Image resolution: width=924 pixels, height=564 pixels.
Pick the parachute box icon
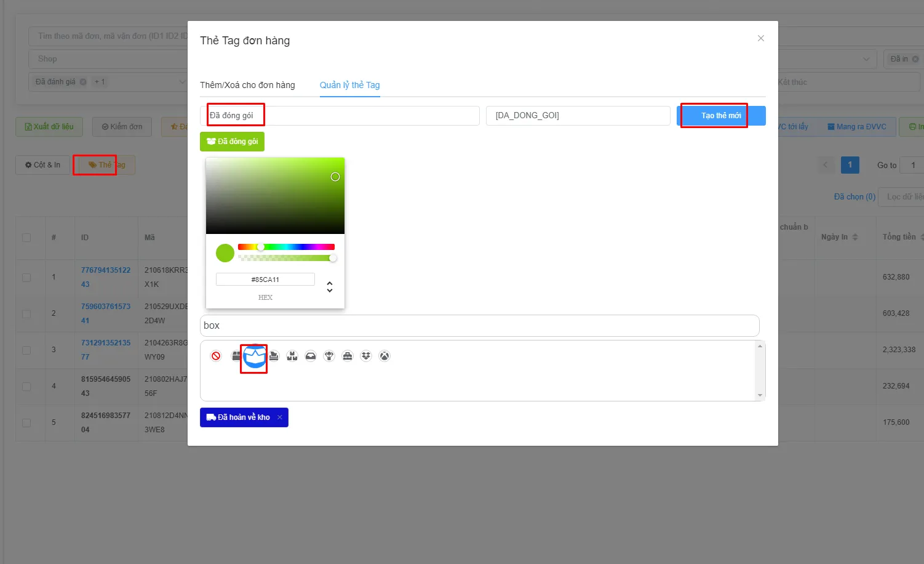coord(329,356)
